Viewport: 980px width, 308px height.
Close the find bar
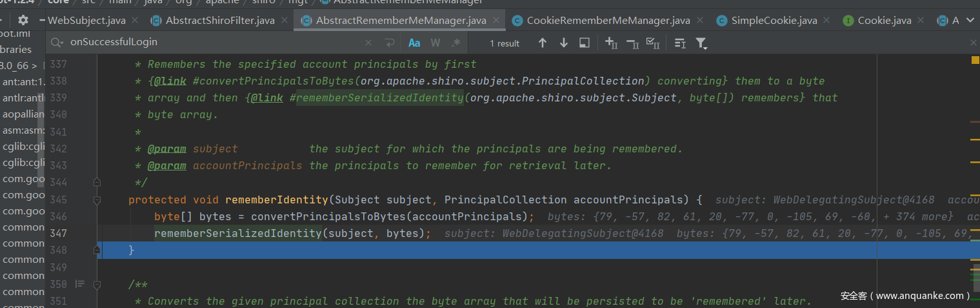(x=974, y=43)
